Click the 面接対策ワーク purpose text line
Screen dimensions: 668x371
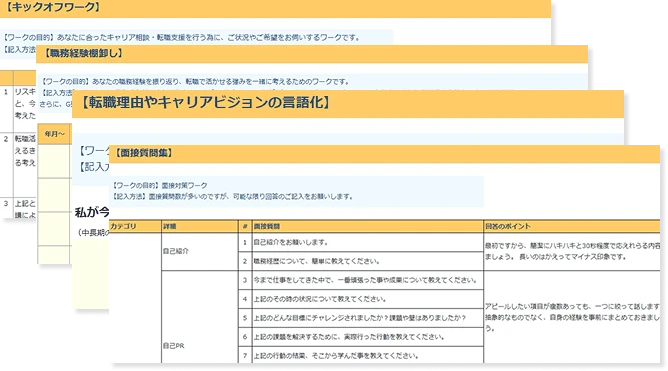[160, 186]
